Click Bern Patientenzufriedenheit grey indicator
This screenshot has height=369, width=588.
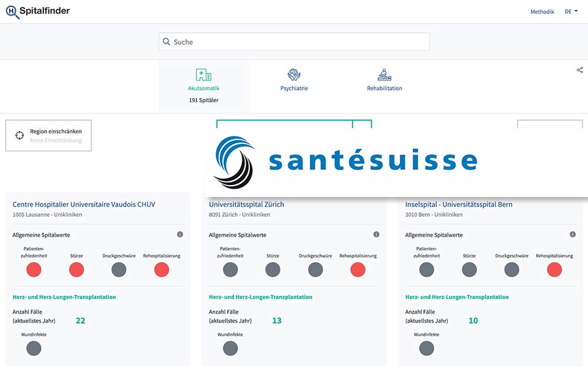pyautogui.click(x=426, y=270)
